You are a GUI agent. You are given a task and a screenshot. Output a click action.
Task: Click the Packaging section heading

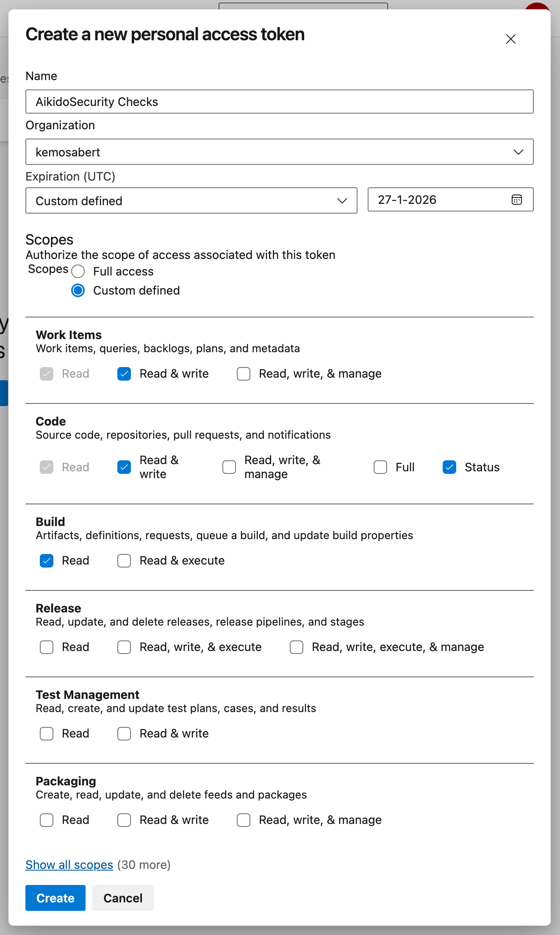coord(66,781)
